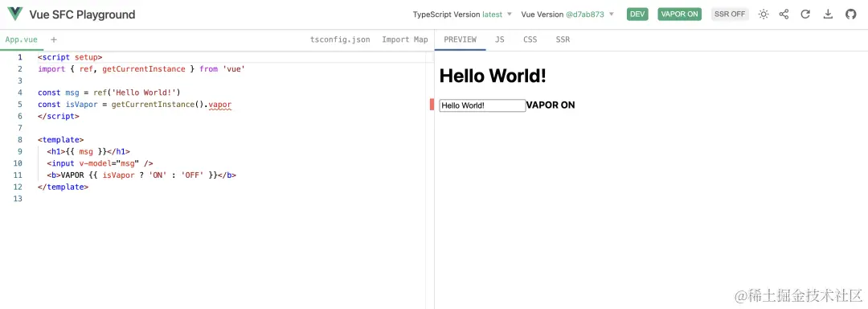This screenshot has width=868, height=309.
Task: Switch to the PREVIEW output tab
Action: (460, 39)
